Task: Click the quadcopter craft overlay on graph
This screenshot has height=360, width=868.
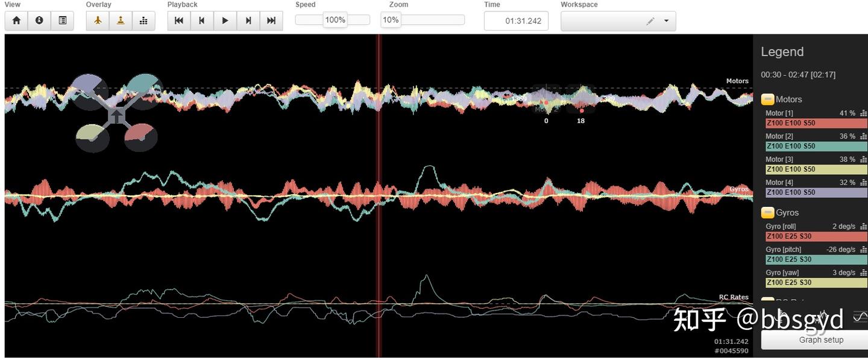Action: click(x=117, y=113)
